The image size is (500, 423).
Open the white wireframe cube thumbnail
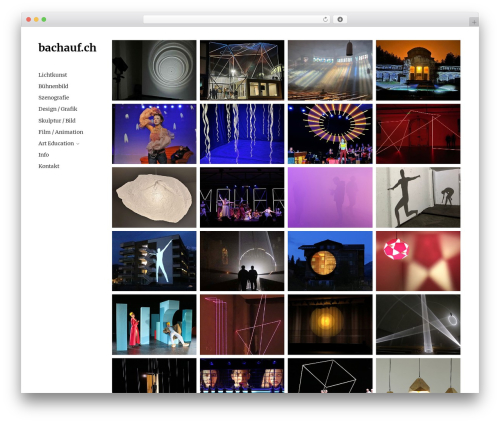[330, 376]
